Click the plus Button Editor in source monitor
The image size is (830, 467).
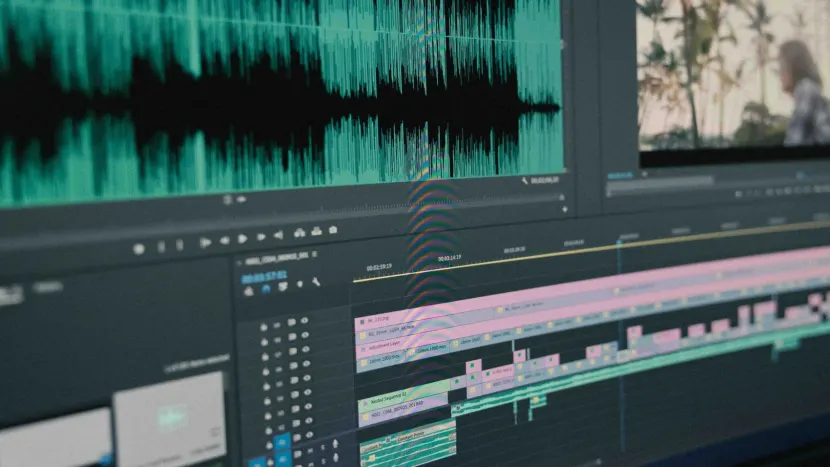tap(563, 210)
